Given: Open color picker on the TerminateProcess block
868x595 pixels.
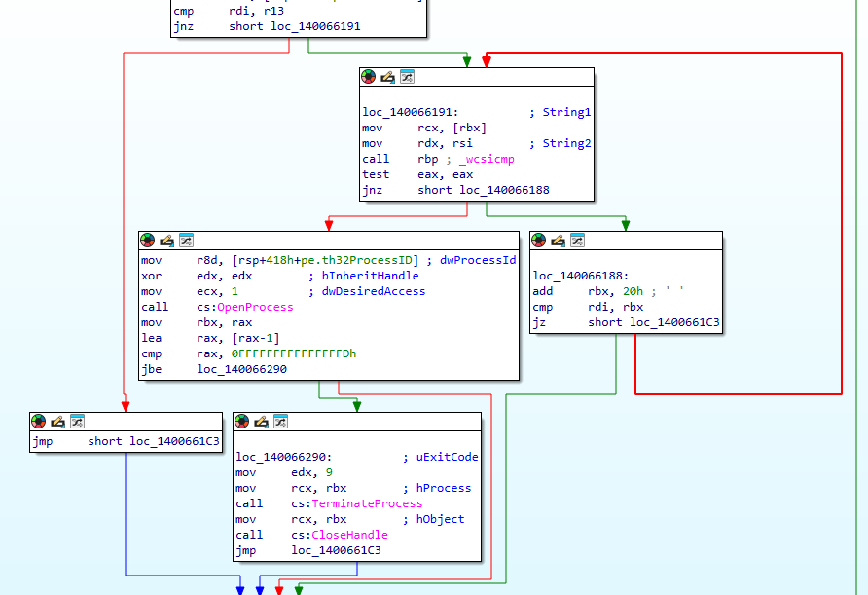Looking at the screenshot, I should [243, 421].
